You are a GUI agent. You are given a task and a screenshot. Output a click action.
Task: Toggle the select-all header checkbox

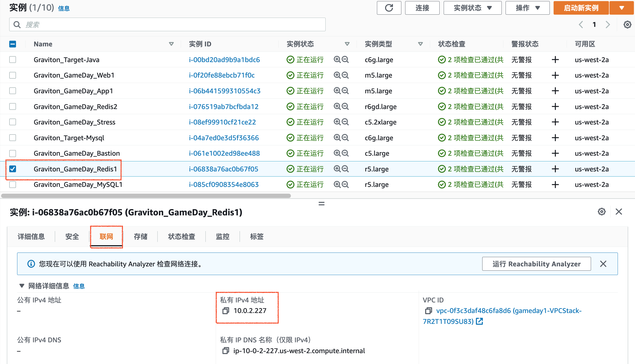(13, 44)
